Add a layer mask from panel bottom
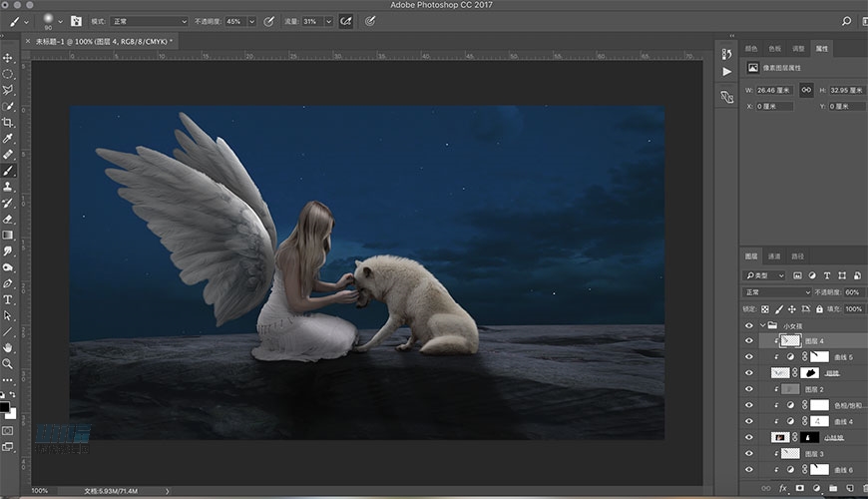 [x=799, y=488]
